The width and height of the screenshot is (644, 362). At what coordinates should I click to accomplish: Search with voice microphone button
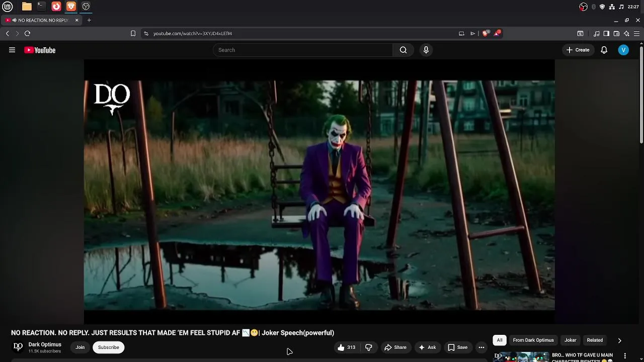[426, 50]
